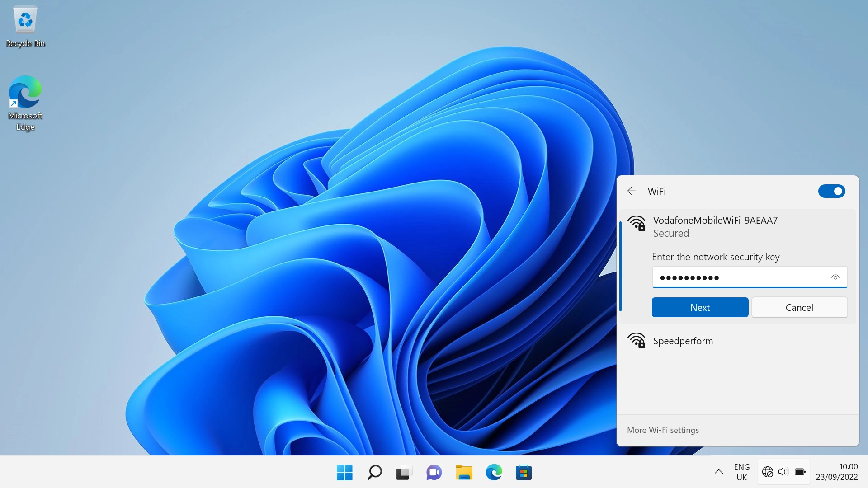
Task: Open taskbar Search magnifier
Action: 374,473
